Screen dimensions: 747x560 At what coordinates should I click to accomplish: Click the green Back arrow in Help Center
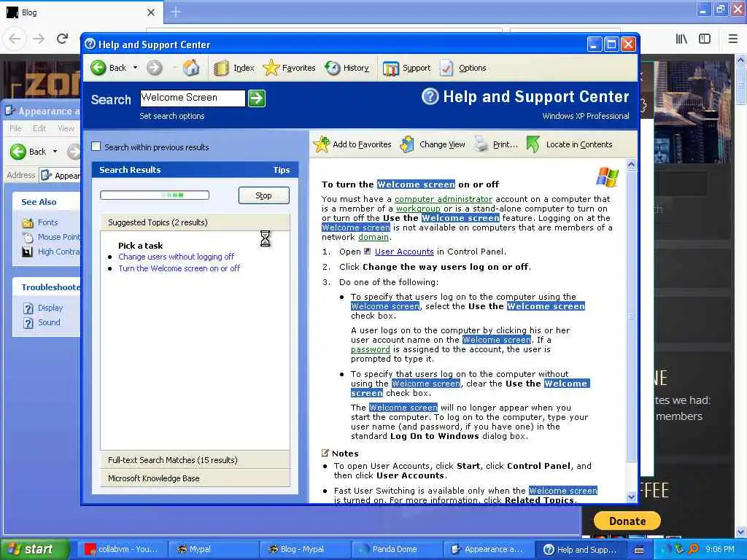click(x=98, y=68)
